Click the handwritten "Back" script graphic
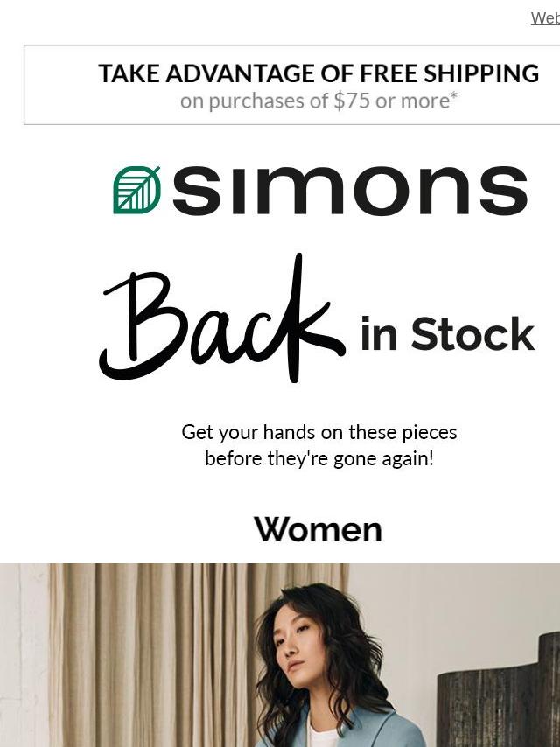This screenshot has height=747, width=560. click(221, 318)
